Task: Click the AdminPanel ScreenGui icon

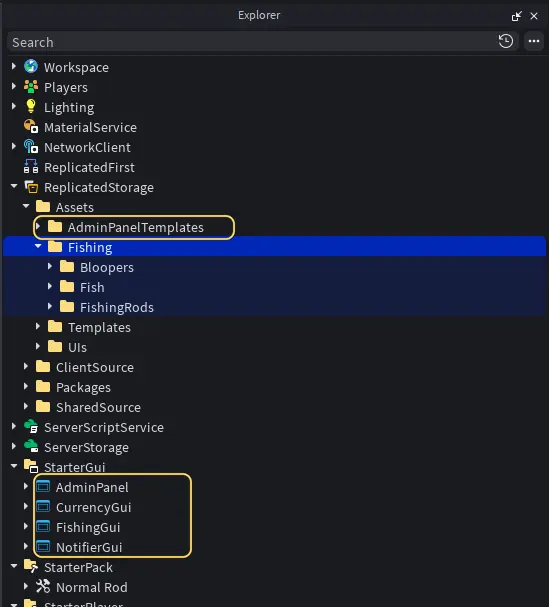Action: click(43, 487)
